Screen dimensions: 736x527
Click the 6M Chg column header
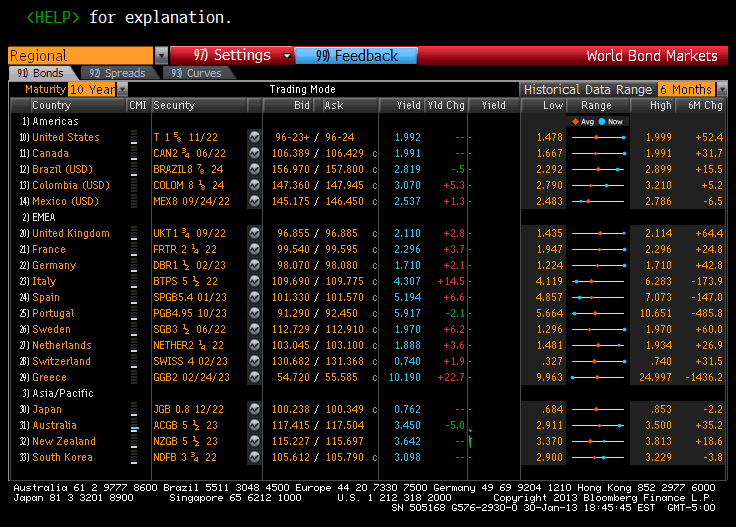point(705,105)
